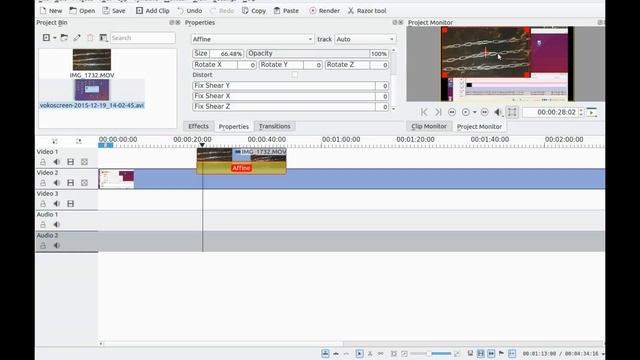
Task: Click the pencil edit icon in Project Bin
Action: (77, 38)
